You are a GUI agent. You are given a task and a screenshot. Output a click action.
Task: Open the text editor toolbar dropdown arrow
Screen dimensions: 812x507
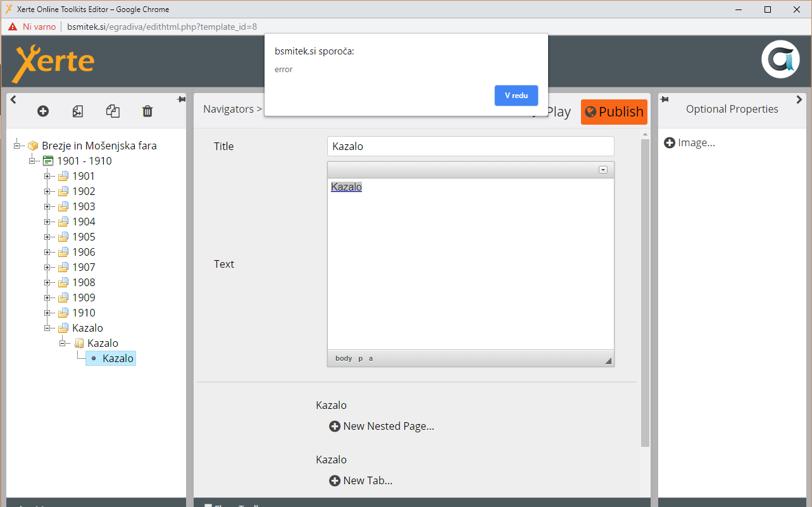[x=603, y=170]
